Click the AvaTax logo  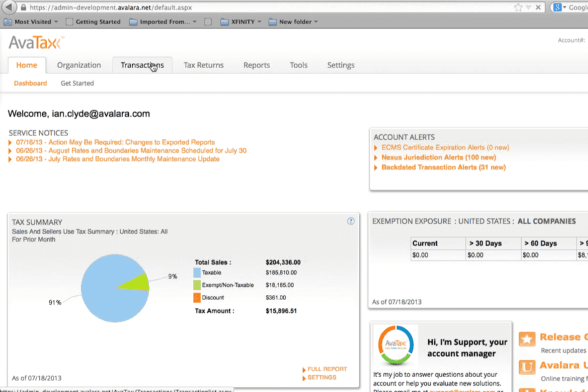[x=36, y=42]
